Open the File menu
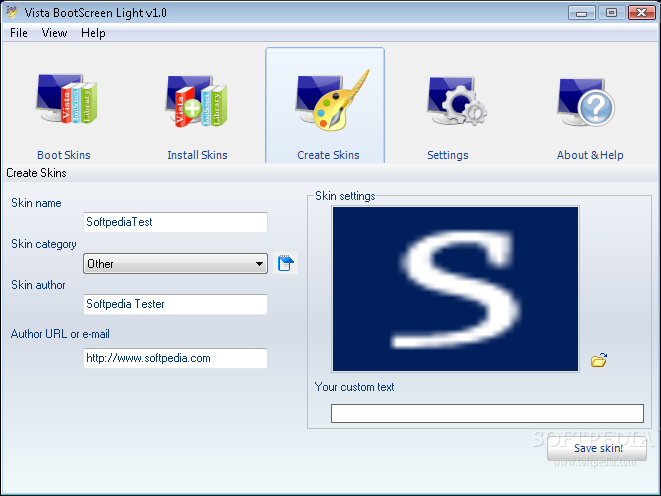The height and width of the screenshot is (496, 661). 19,33
